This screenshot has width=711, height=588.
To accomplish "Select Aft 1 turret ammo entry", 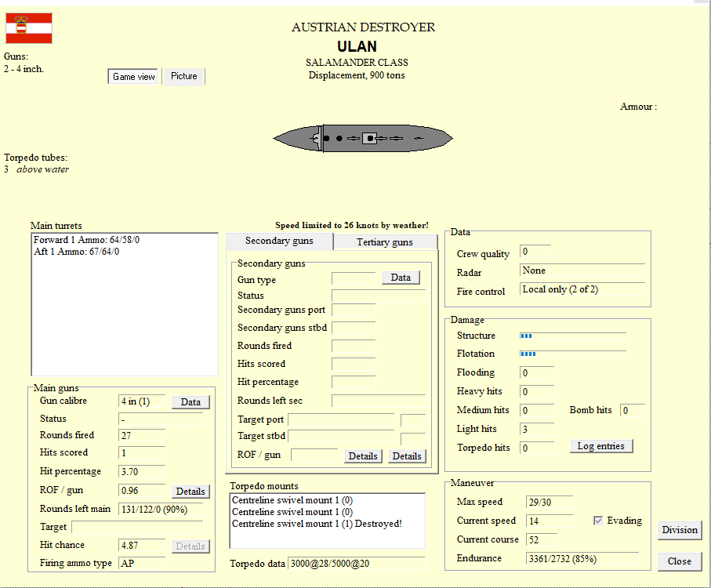I will [77, 252].
